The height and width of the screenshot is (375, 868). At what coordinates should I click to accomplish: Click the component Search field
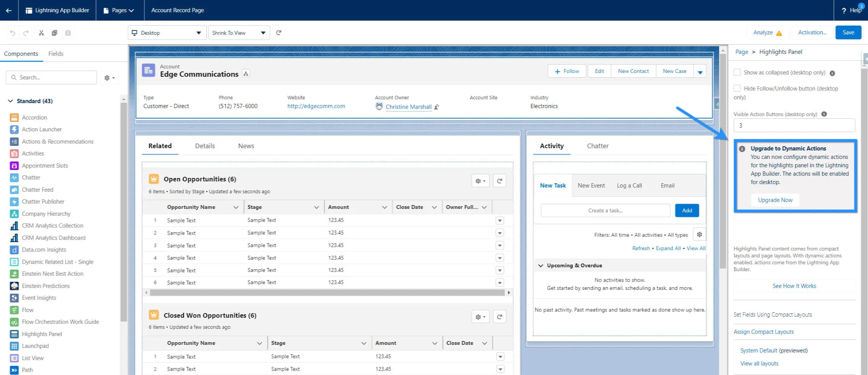pyautogui.click(x=52, y=78)
